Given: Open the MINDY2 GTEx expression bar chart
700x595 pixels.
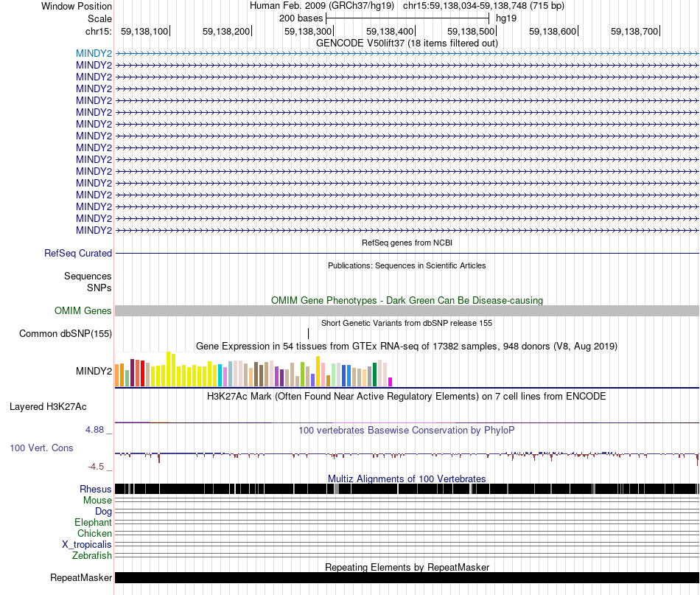Looking at the screenshot, I should (x=253, y=369).
